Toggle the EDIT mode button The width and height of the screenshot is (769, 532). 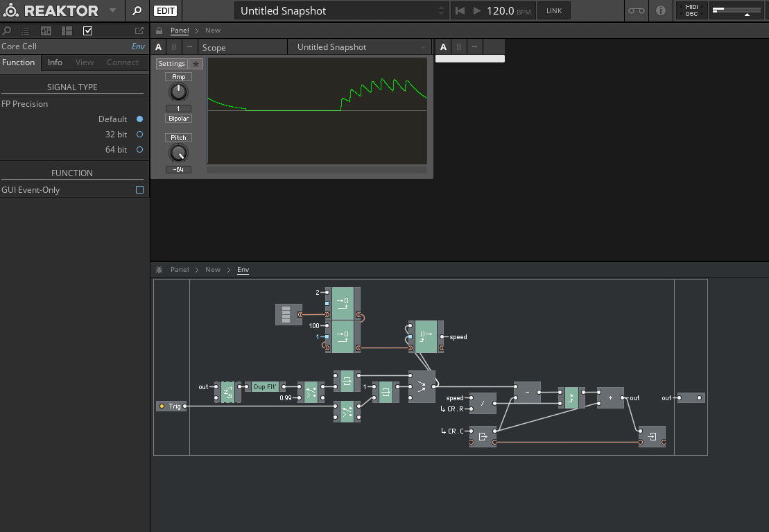click(165, 10)
